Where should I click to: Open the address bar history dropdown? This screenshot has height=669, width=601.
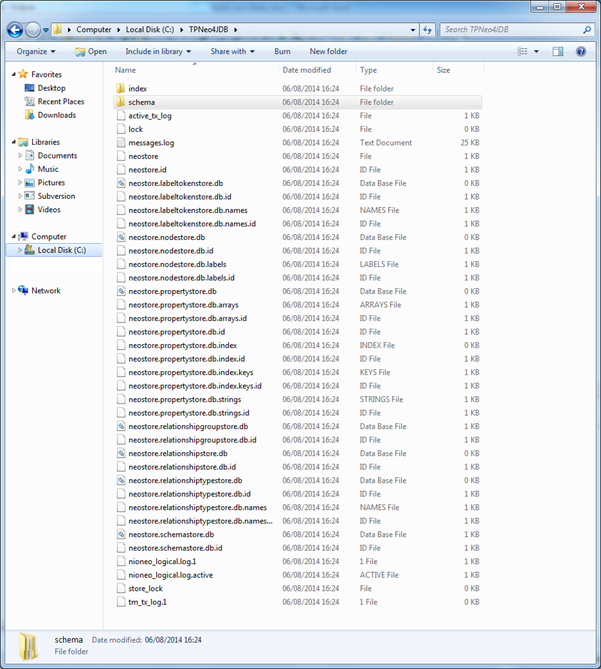[412, 30]
